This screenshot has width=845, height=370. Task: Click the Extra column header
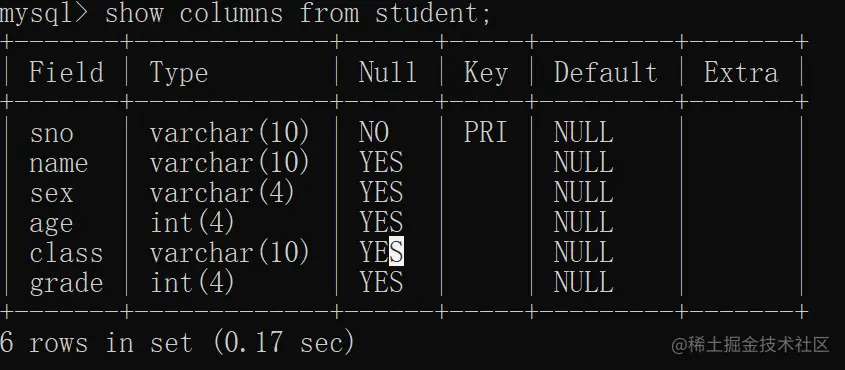coord(741,73)
